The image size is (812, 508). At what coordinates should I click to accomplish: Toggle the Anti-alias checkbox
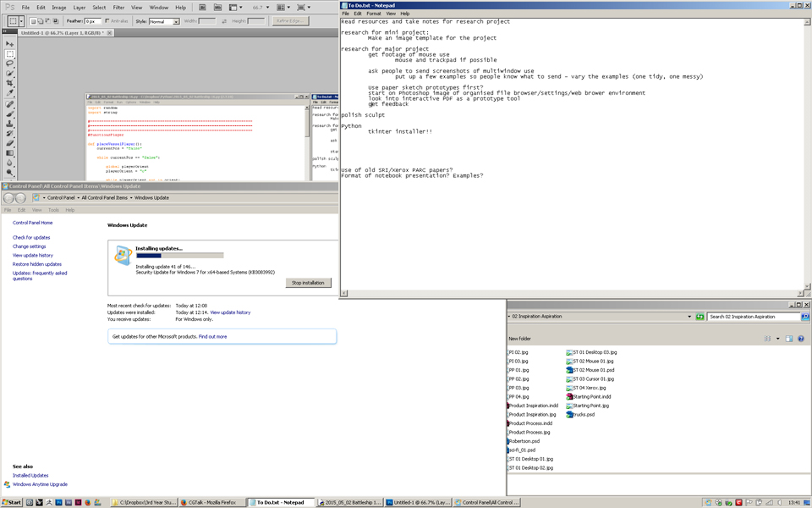click(107, 21)
